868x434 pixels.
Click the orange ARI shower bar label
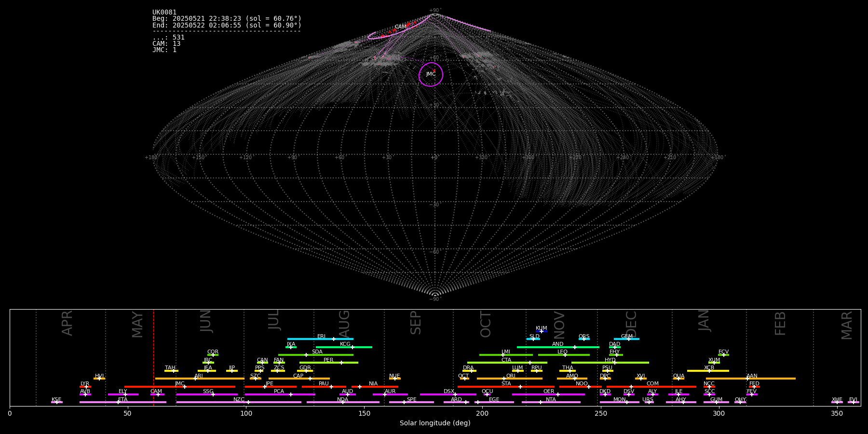198,376
